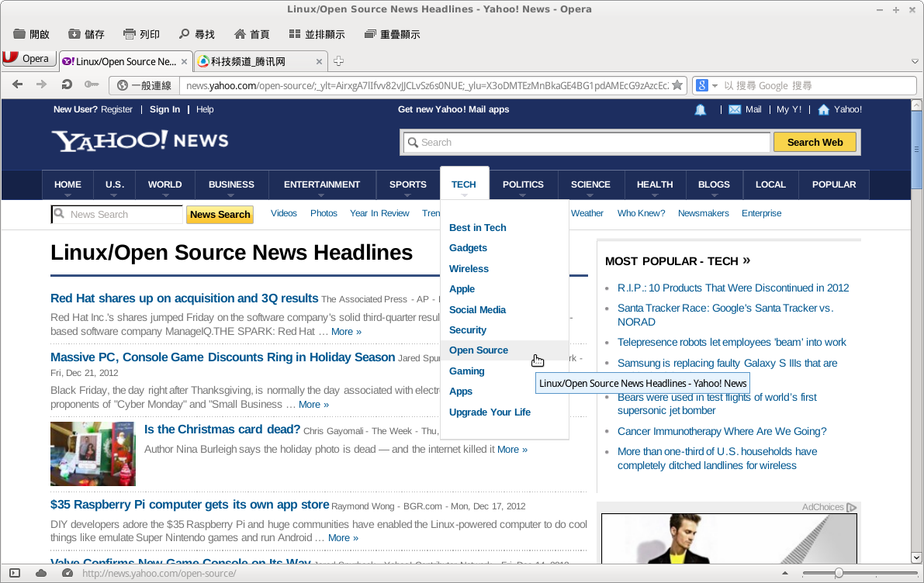
Task: Go forward with the forward arrow
Action: click(41, 85)
